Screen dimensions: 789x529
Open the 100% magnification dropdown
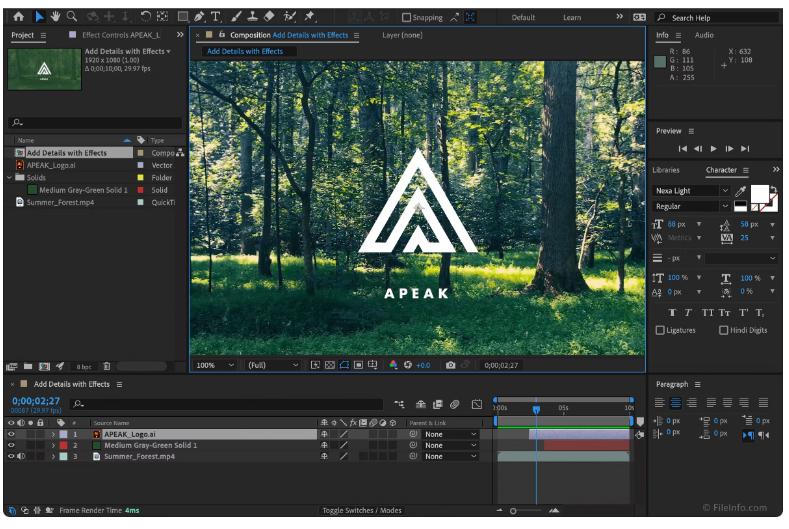coord(213,366)
